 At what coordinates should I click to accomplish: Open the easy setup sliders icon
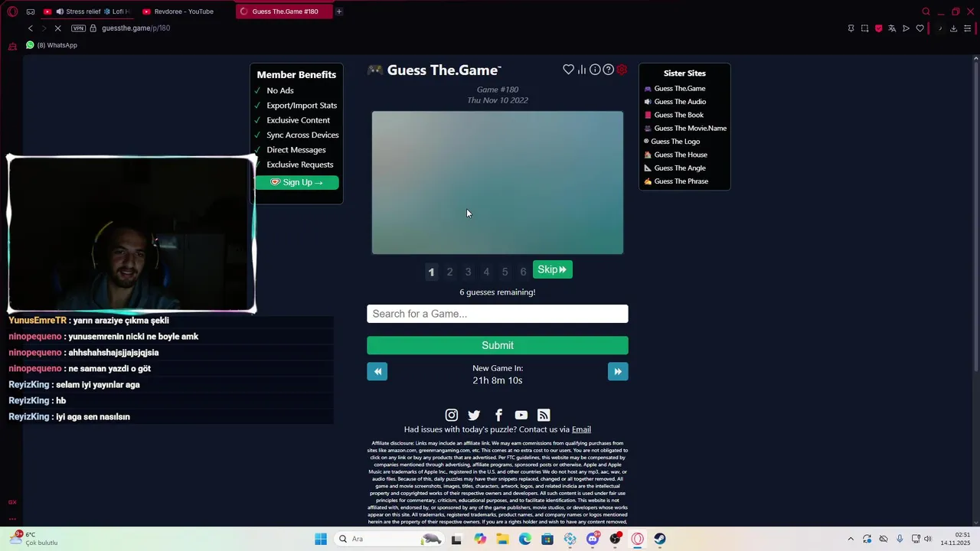[967, 28]
